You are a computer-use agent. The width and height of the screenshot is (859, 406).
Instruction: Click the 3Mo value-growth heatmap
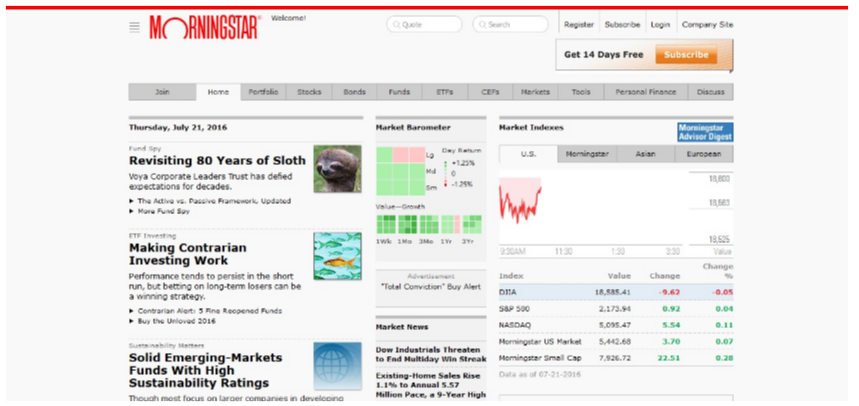point(429,225)
